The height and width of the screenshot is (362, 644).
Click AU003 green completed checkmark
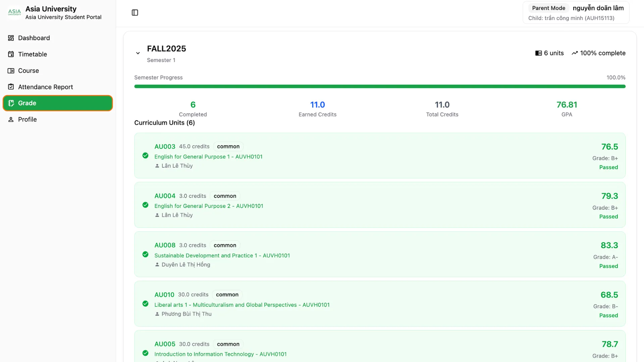(x=145, y=156)
